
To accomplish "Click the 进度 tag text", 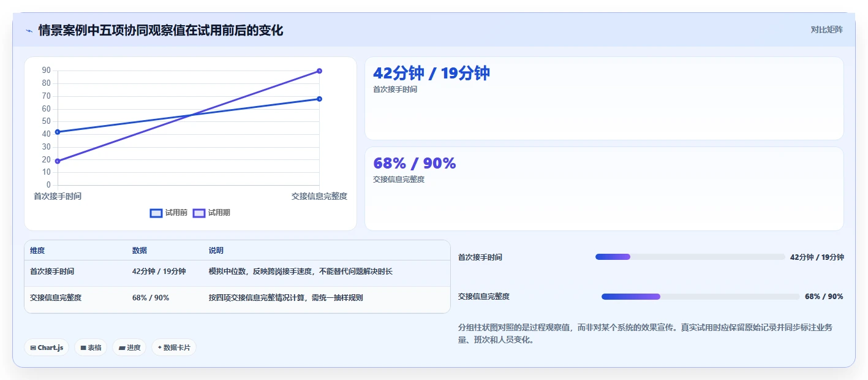I will coord(134,348).
